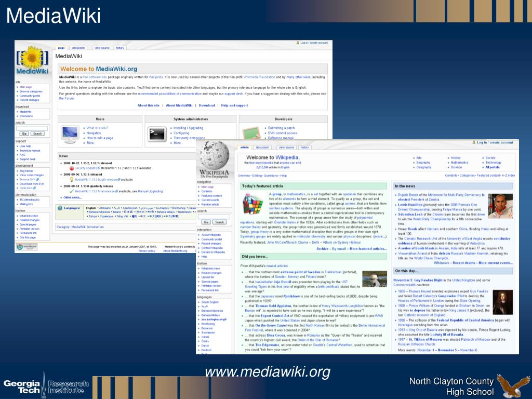This screenshot has width=532, height=399.
Task: Open the Treriksröset Did you know photo
Action: pyautogui.click(x=375, y=279)
